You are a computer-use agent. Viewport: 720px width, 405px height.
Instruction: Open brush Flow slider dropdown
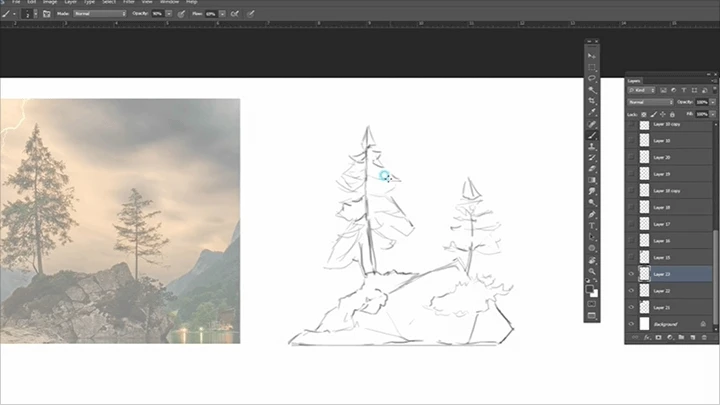(222, 14)
